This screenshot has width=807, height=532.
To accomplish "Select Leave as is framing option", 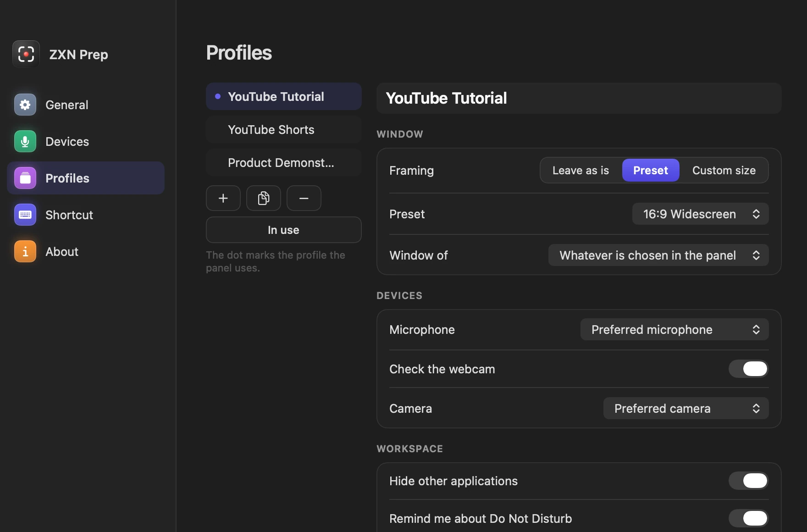I will (581, 170).
